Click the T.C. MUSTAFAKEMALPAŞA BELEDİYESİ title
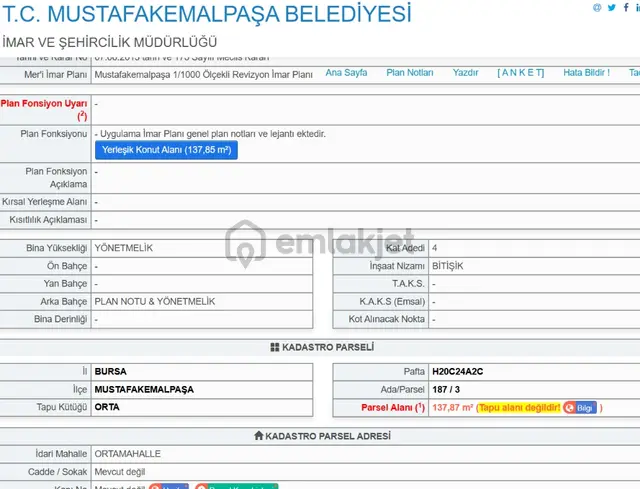Image resolution: width=640 pixels, height=489 pixels. tap(207, 13)
